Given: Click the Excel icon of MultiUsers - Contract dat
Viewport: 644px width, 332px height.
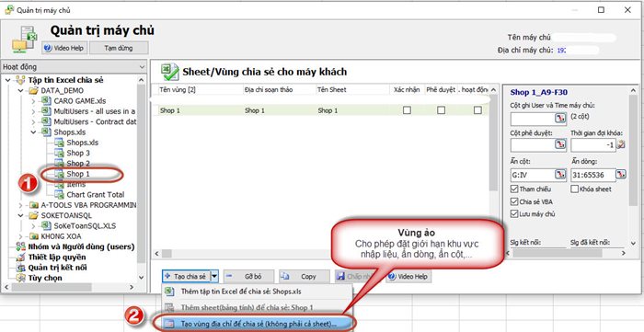Looking at the screenshot, I should (x=46, y=122).
